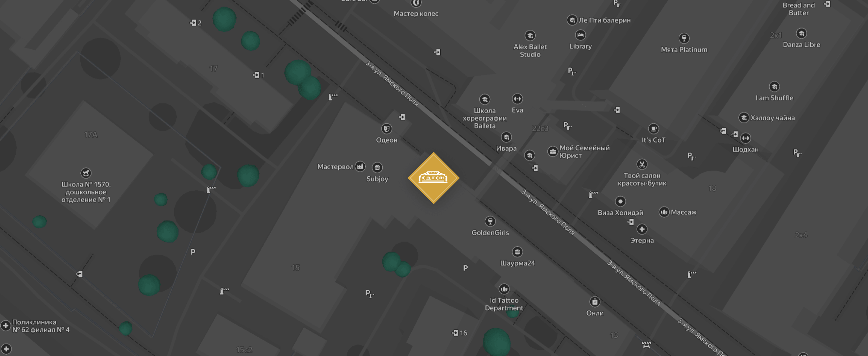Screen dimensions: 868x356
Task: Click building number 2к4 label
Action: [x=801, y=235]
